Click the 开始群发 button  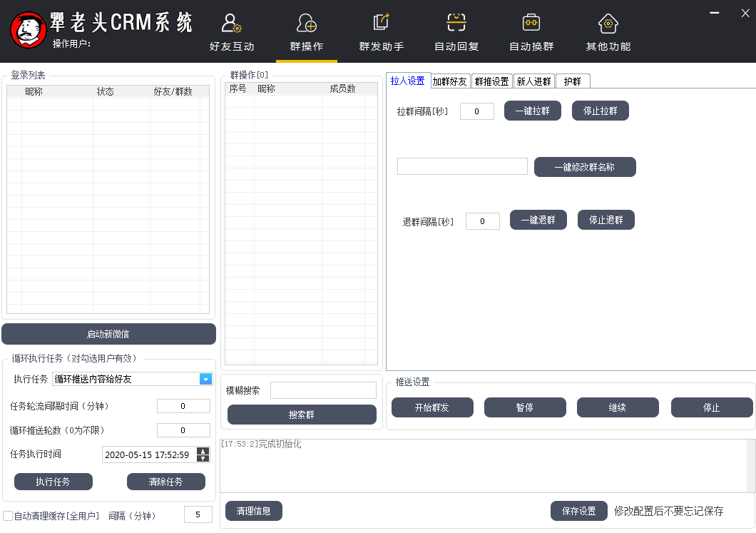coord(431,407)
